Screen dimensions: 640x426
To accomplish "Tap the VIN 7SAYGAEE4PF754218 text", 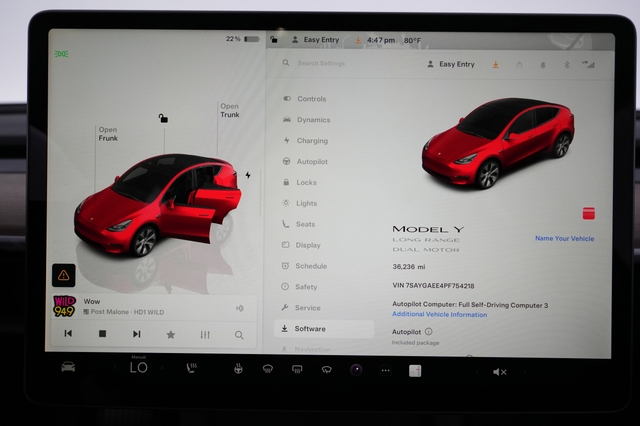I will 433,286.
